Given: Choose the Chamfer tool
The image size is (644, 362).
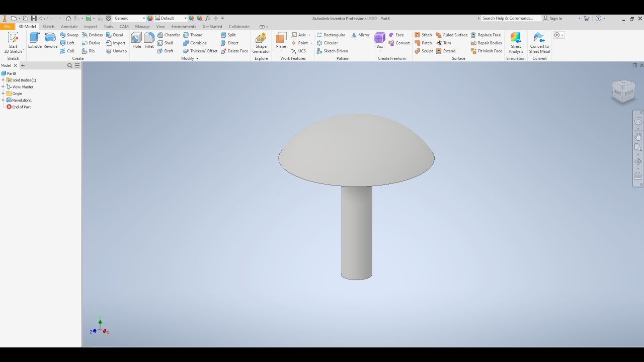Looking at the screenshot, I should pyautogui.click(x=169, y=35).
